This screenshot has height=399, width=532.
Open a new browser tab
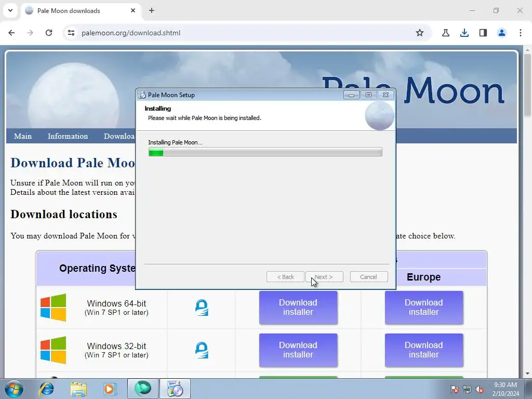click(152, 10)
